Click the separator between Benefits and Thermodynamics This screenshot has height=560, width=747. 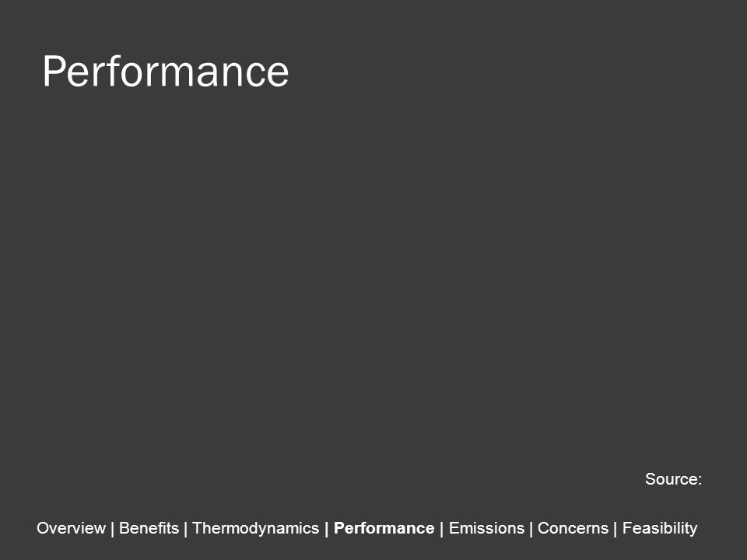coord(186,529)
